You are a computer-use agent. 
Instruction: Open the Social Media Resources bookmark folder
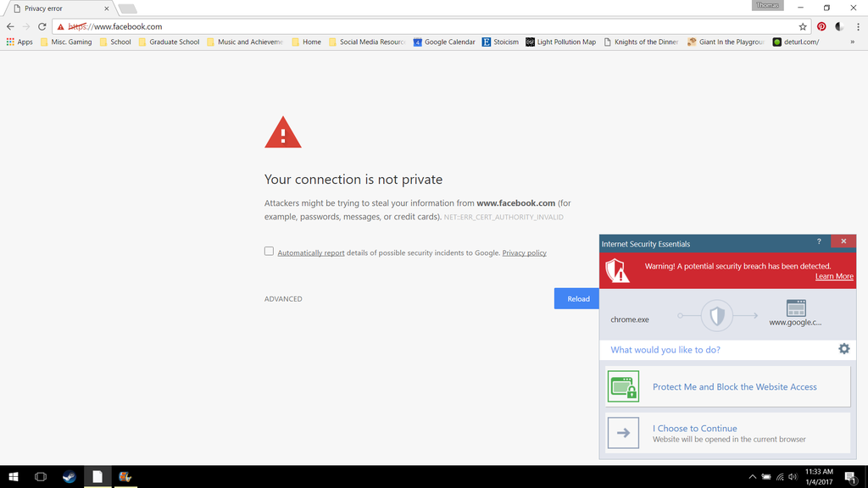(x=367, y=42)
